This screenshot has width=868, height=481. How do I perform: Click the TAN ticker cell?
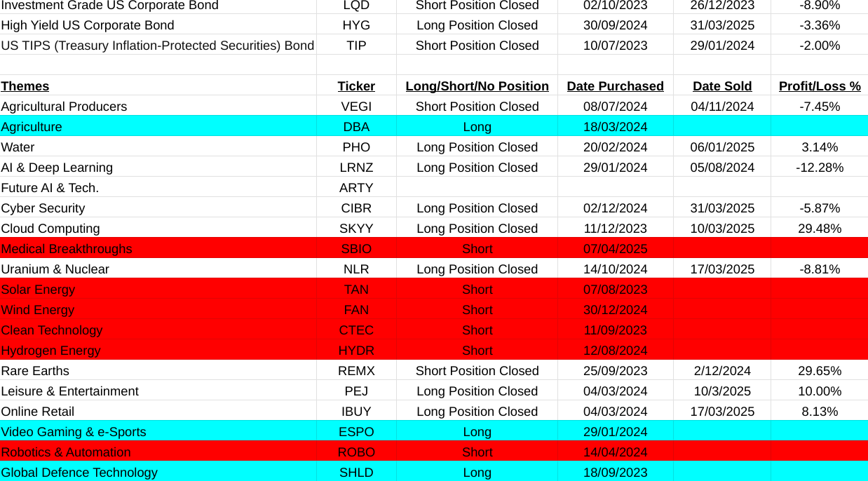[x=356, y=290]
